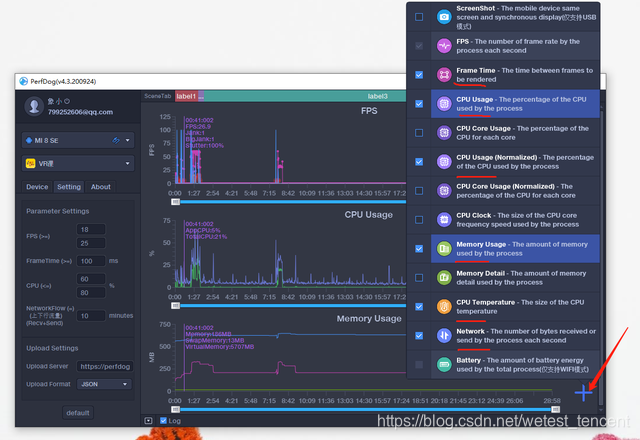Click the Upload Settings heading
Image resolution: width=640 pixels, height=440 pixels.
[x=52, y=348]
